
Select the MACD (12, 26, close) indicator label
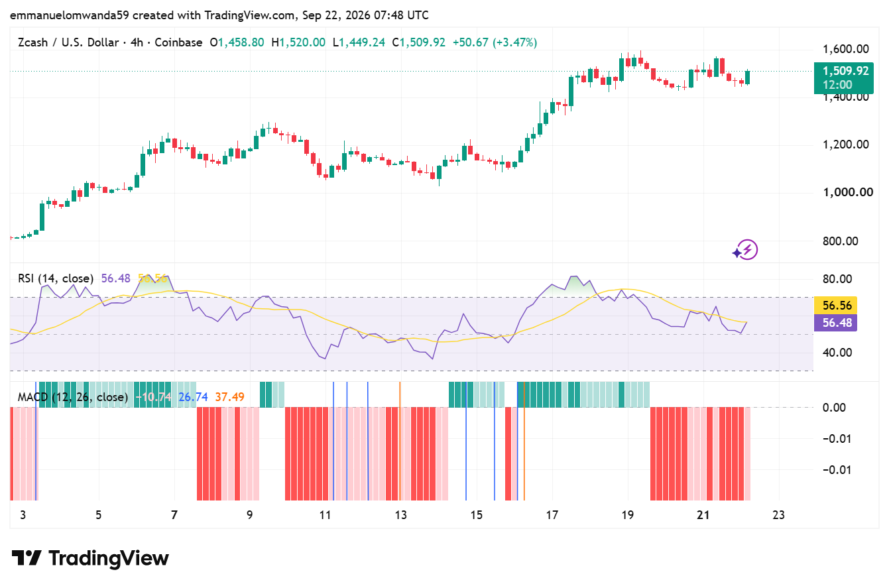[72, 397]
